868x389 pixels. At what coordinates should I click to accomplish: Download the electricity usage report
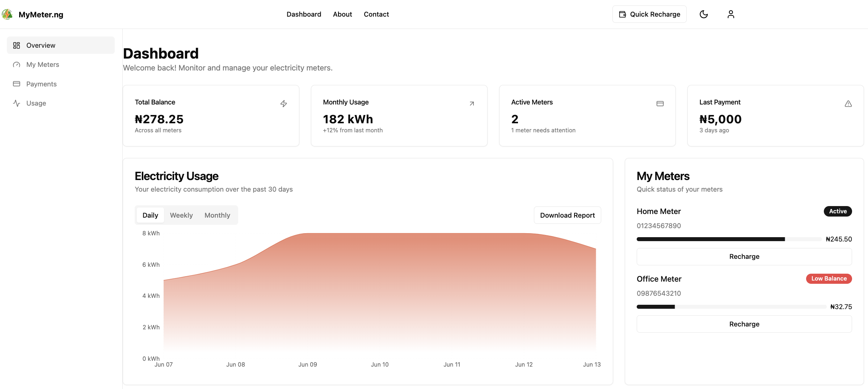pyautogui.click(x=567, y=215)
